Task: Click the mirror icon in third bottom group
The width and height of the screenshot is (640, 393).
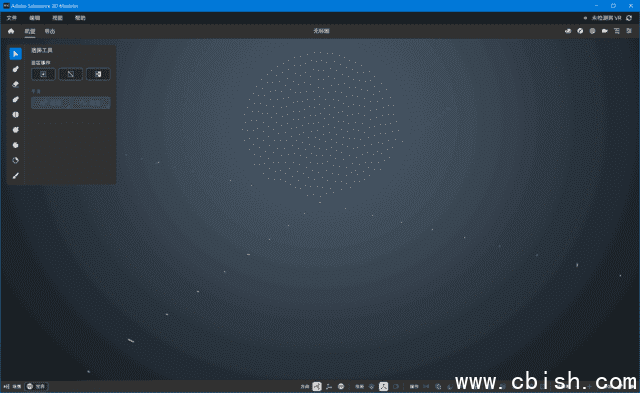Action: point(426,386)
